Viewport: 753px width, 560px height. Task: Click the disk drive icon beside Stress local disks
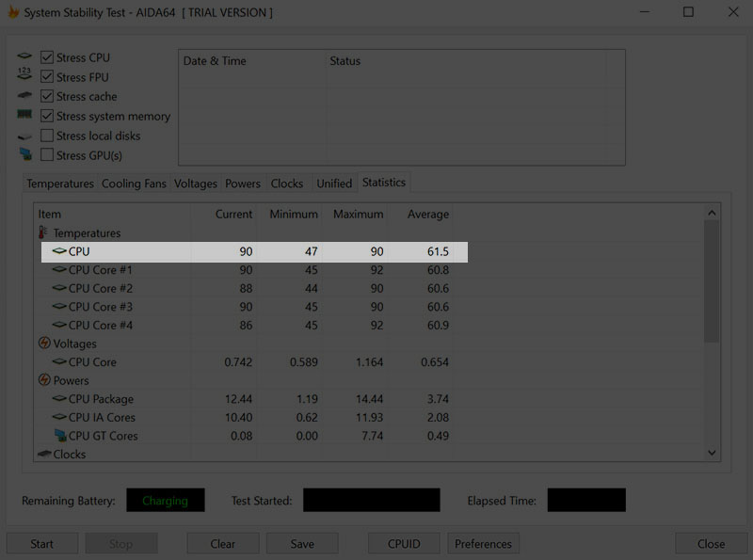tap(24, 137)
